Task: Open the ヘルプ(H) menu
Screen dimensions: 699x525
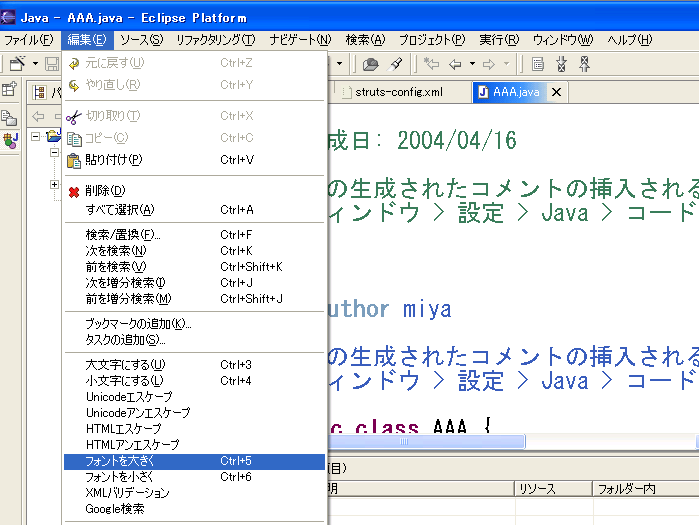Action: [x=629, y=40]
